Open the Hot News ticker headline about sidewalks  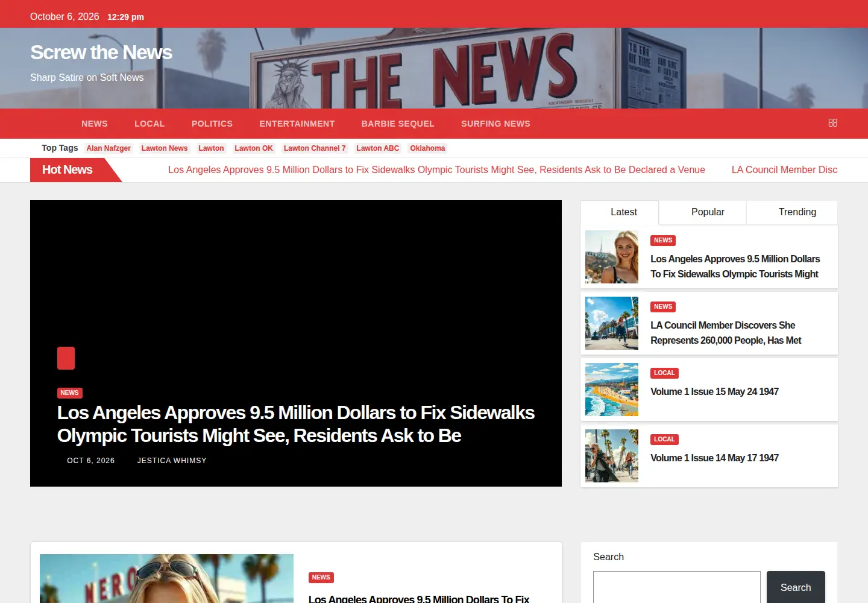436,170
